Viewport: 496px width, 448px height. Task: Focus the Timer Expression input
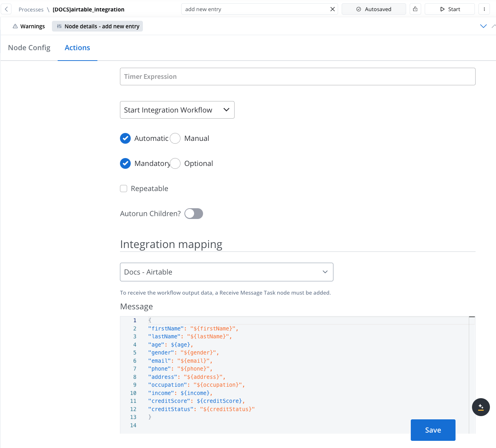[x=298, y=77]
